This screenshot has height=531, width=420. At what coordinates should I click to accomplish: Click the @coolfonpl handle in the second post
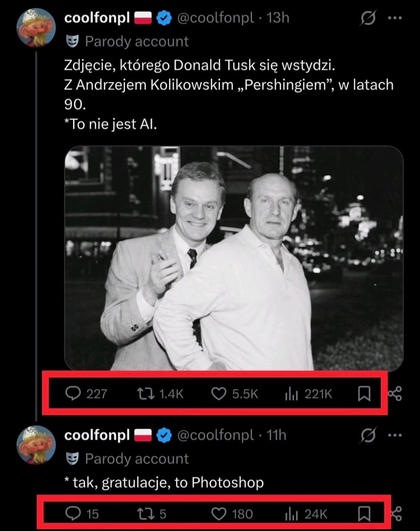(x=215, y=435)
